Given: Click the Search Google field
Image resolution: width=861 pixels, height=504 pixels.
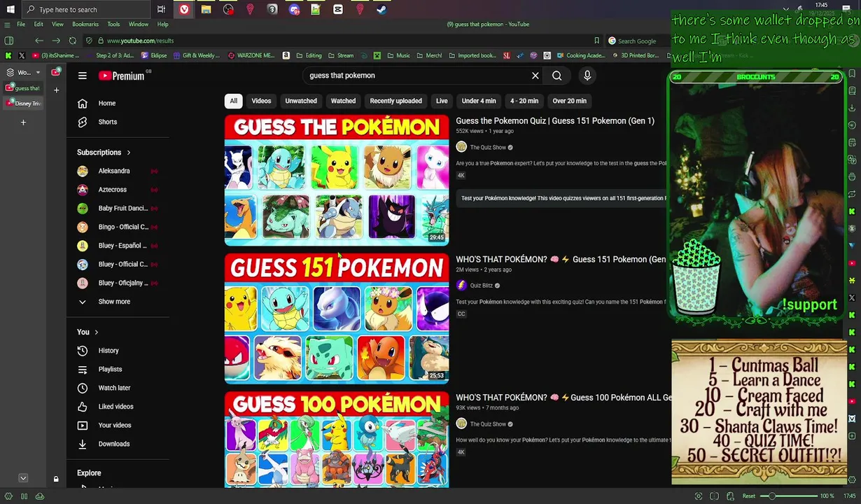Looking at the screenshot, I should [x=638, y=41].
